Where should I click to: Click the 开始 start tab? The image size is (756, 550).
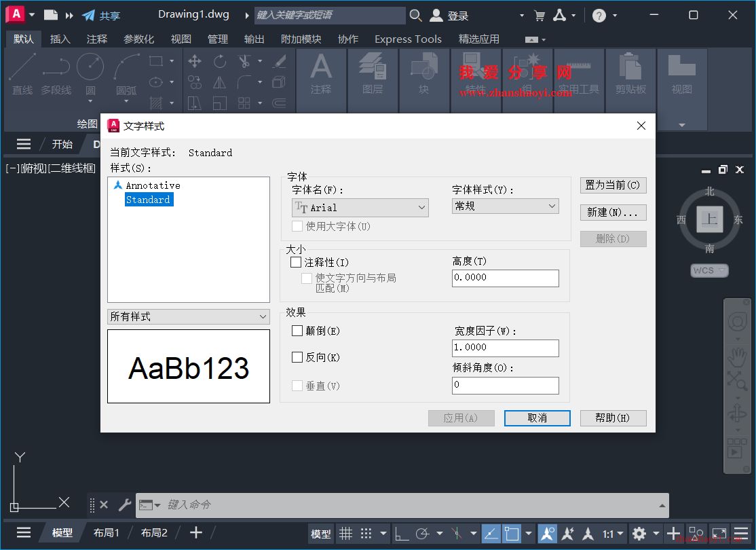click(x=62, y=144)
